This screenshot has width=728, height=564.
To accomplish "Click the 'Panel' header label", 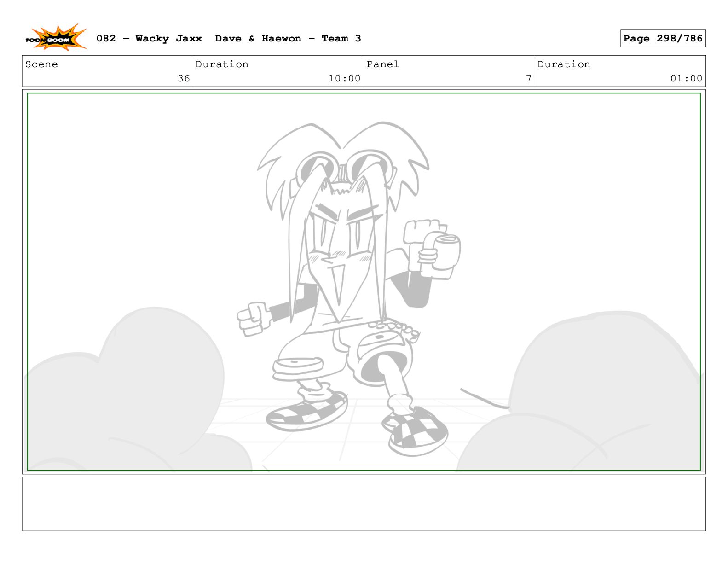I will point(382,64).
